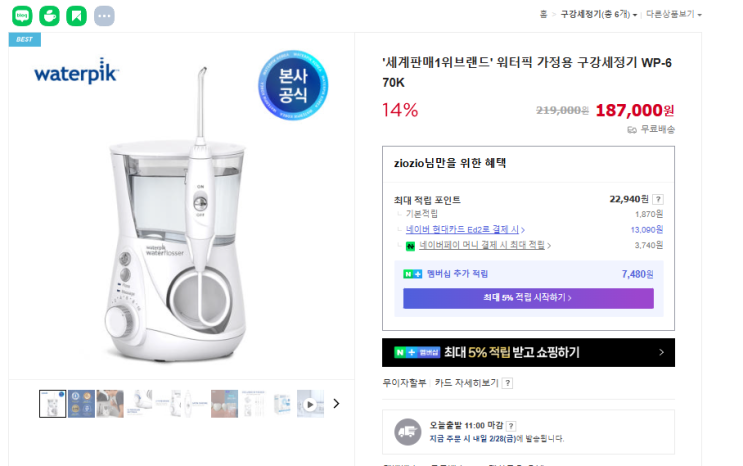Click the help icon next to 카드 자세히보기
The width and height of the screenshot is (743, 466).
[x=507, y=383]
